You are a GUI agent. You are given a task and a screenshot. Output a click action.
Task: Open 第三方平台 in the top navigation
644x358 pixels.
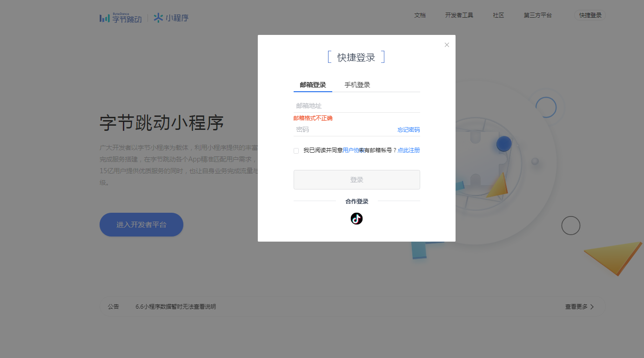pyautogui.click(x=538, y=15)
